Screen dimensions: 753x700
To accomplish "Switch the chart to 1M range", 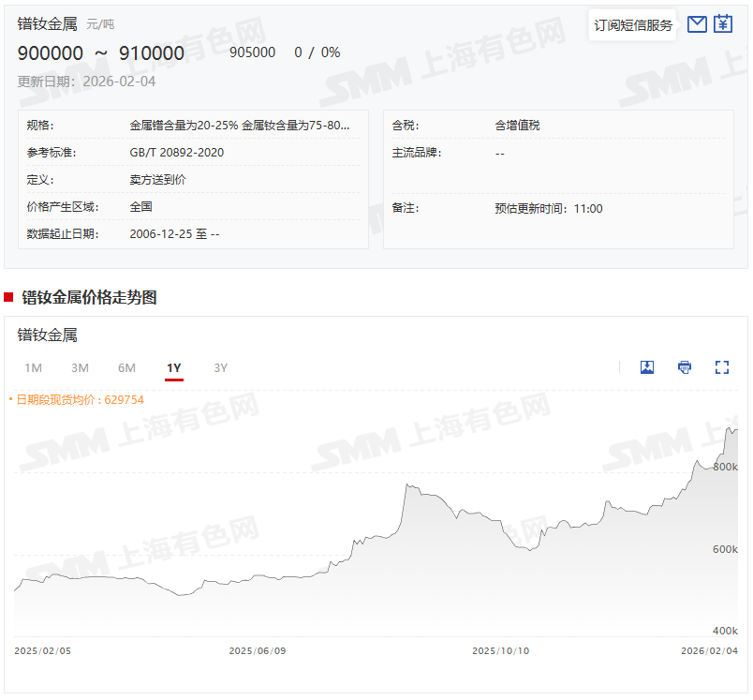I will click(34, 367).
